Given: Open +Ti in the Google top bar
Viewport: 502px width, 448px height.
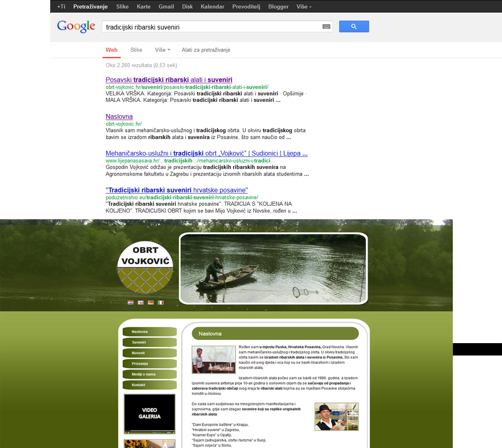Looking at the screenshot, I should [x=61, y=7].
